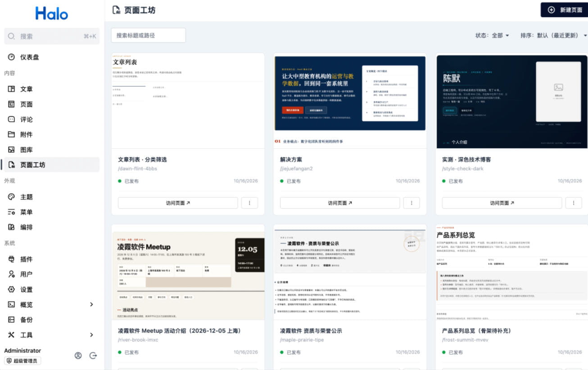Click the 概览 overview terminal icon

(x=12, y=304)
